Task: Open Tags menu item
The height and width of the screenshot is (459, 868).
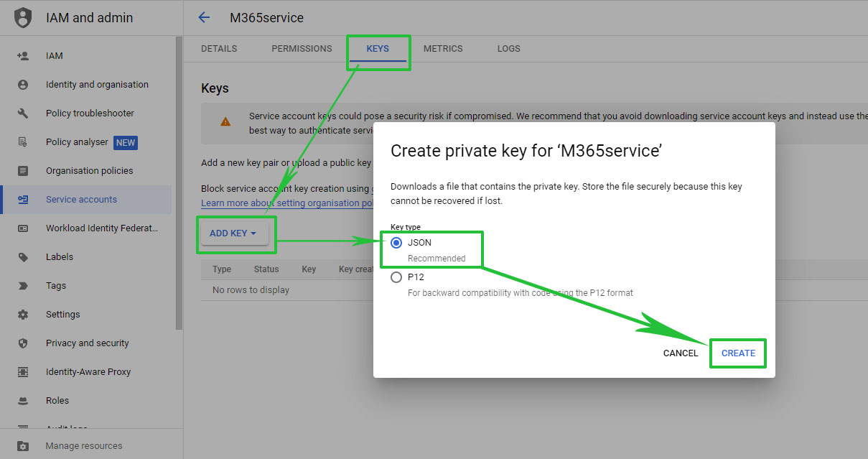Action: coord(86,286)
